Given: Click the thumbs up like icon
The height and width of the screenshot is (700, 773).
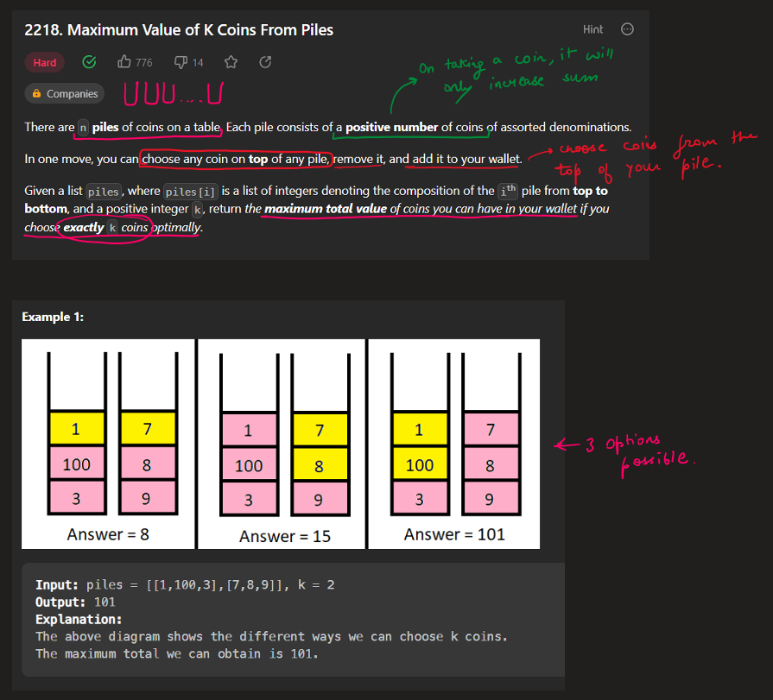Looking at the screenshot, I should (x=124, y=62).
